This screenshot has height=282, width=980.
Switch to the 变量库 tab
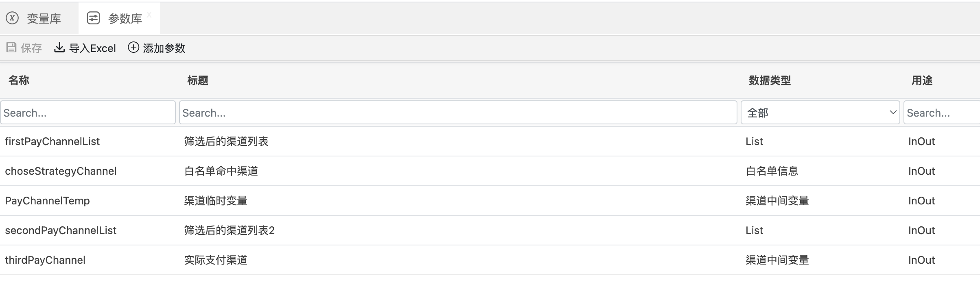(44, 19)
